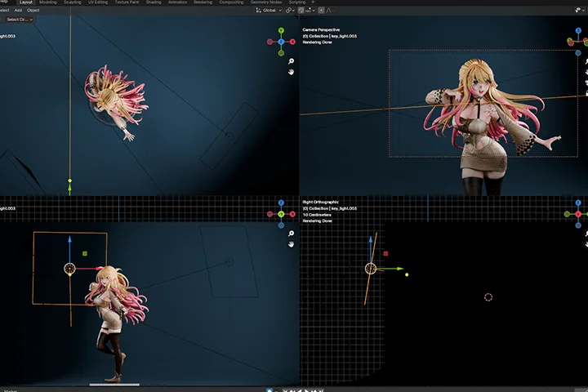588x392 pixels.
Task: Open viewport shading options dropdown
Action: [x=580, y=11]
